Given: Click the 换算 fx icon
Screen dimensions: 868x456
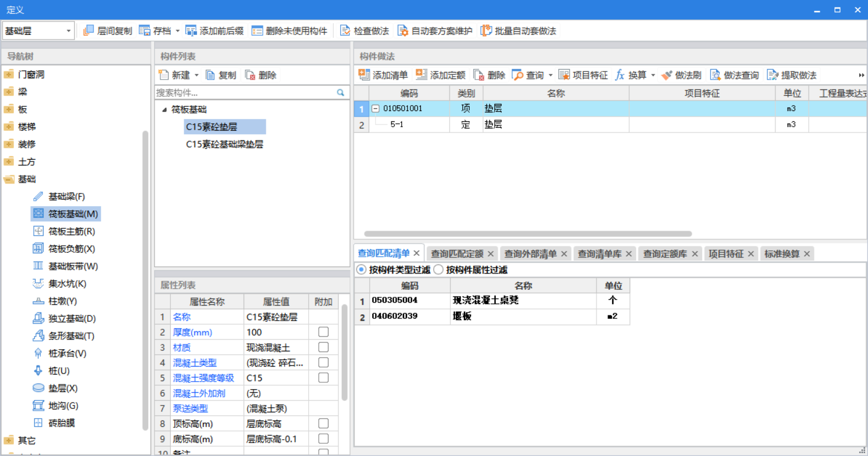Looking at the screenshot, I should pyautogui.click(x=620, y=75).
